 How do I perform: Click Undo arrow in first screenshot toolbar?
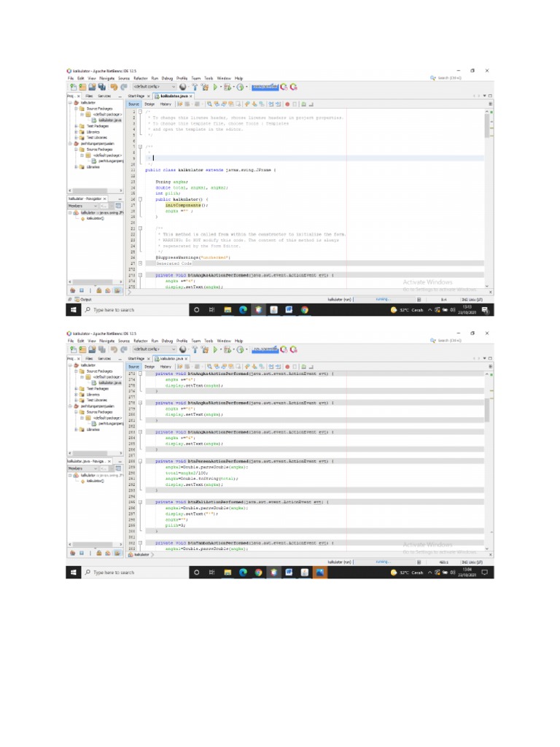pos(114,88)
